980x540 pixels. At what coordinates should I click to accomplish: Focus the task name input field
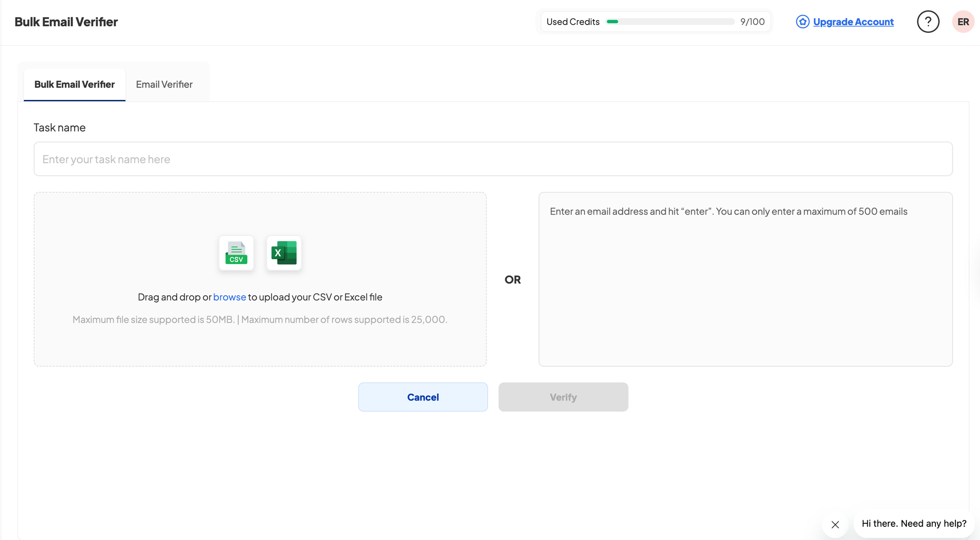(493, 159)
